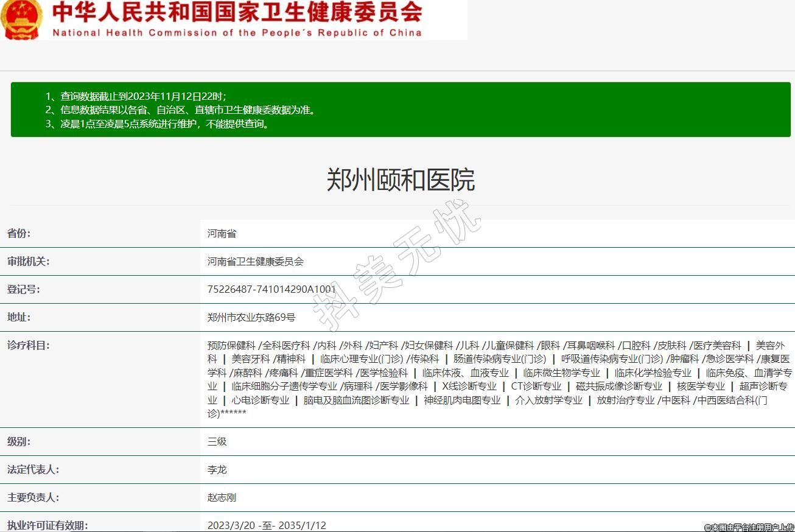This screenshot has height=532, width=795.
Task: Click the 省份 row label
Action: [x=19, y=233]
